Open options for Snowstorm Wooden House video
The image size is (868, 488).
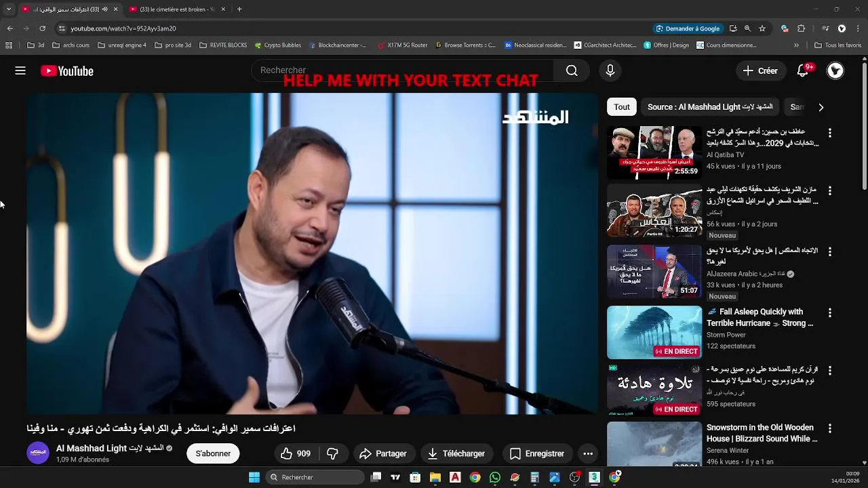pos(829,429)
